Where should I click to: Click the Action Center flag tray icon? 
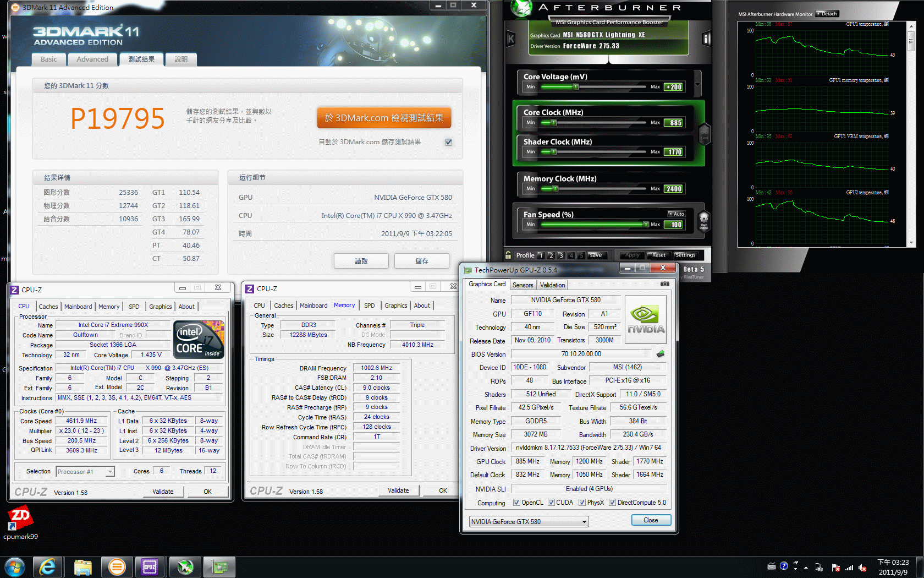[836, 568]
